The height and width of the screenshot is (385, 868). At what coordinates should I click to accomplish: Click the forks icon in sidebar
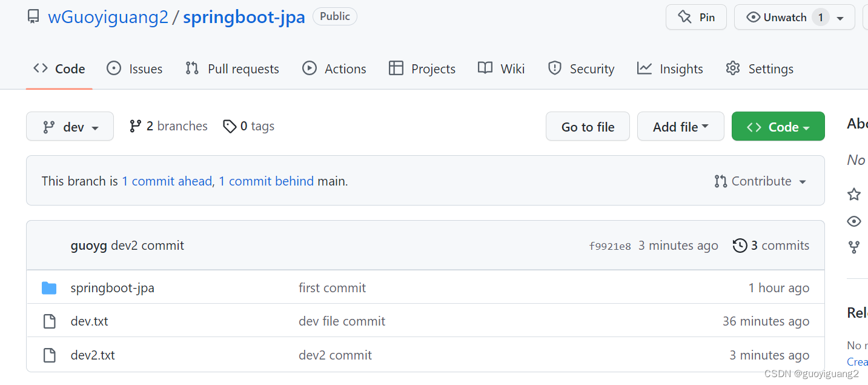854,247
